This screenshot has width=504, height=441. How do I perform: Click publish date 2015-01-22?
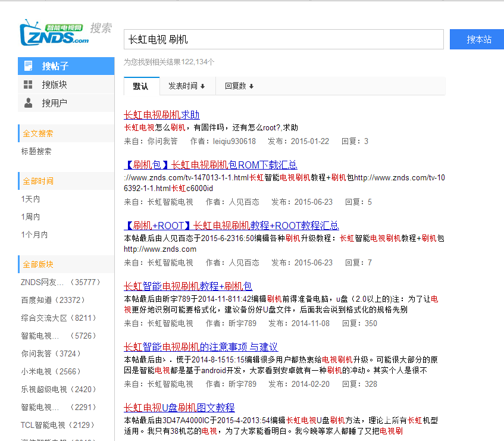(x=310, y=141)
